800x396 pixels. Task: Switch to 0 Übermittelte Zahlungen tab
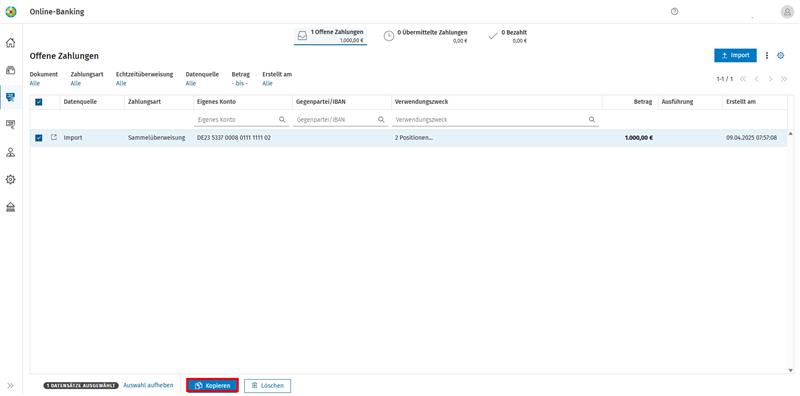pos(426,36)
